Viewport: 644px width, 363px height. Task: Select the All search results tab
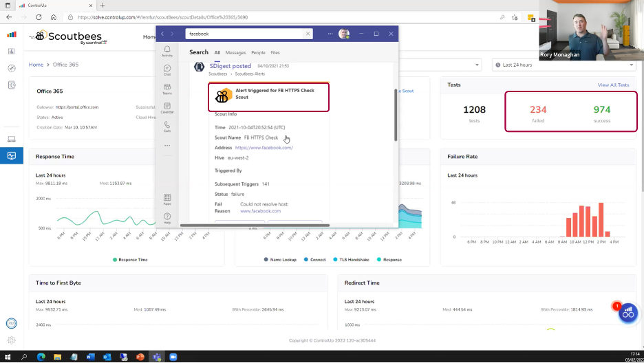pos(217,52)
